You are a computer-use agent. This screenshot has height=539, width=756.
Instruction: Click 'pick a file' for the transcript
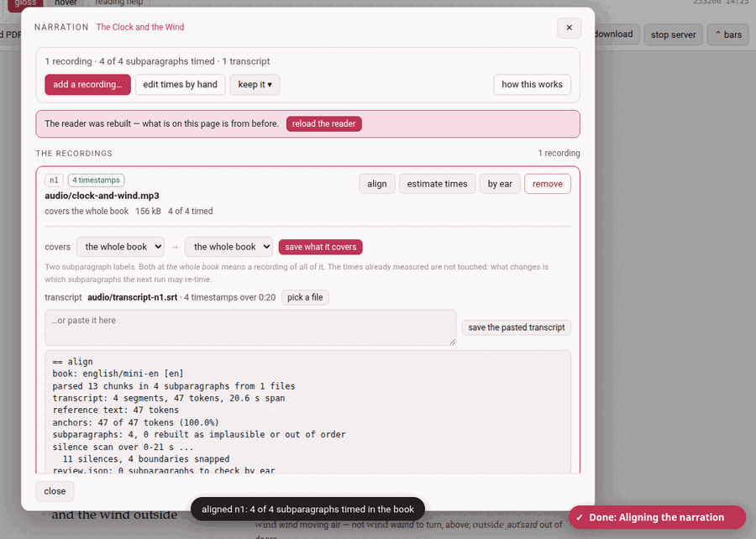pos(305,297)
